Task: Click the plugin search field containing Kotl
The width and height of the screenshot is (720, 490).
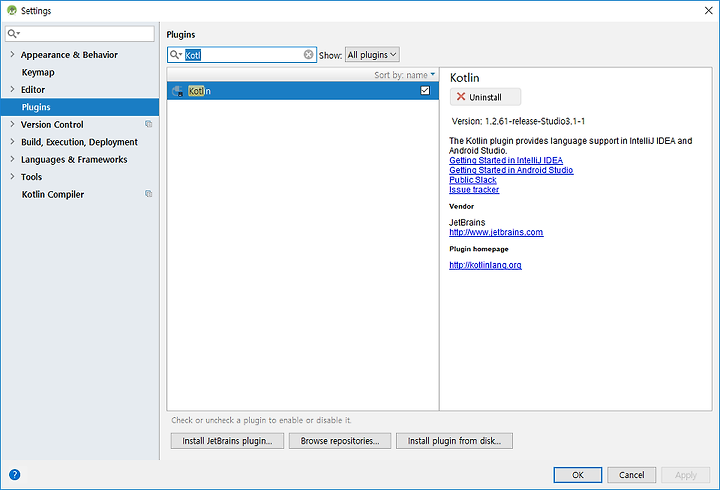Action: (242, 55)
